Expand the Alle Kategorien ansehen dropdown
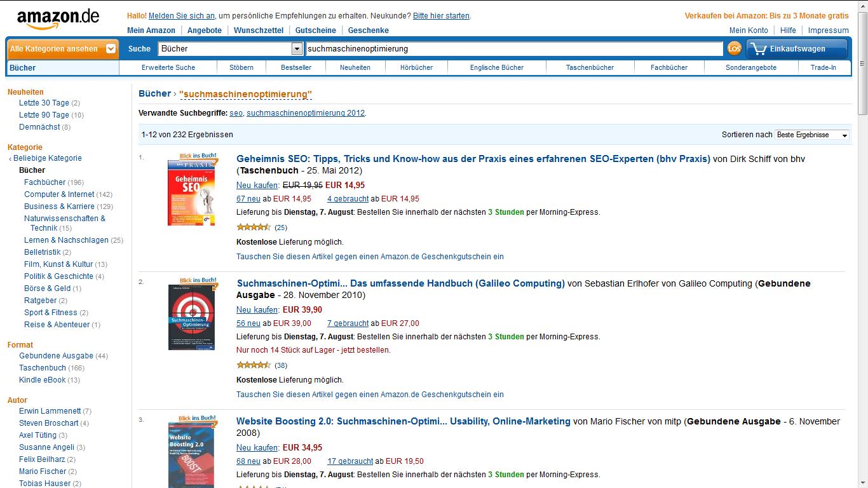 pyautogui.click(x=62, y=48)
